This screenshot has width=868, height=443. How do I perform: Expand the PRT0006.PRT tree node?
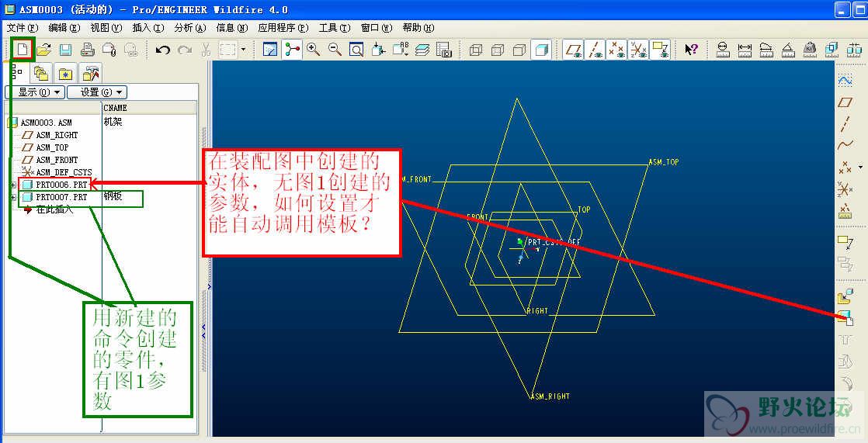[x=13, y=185]
